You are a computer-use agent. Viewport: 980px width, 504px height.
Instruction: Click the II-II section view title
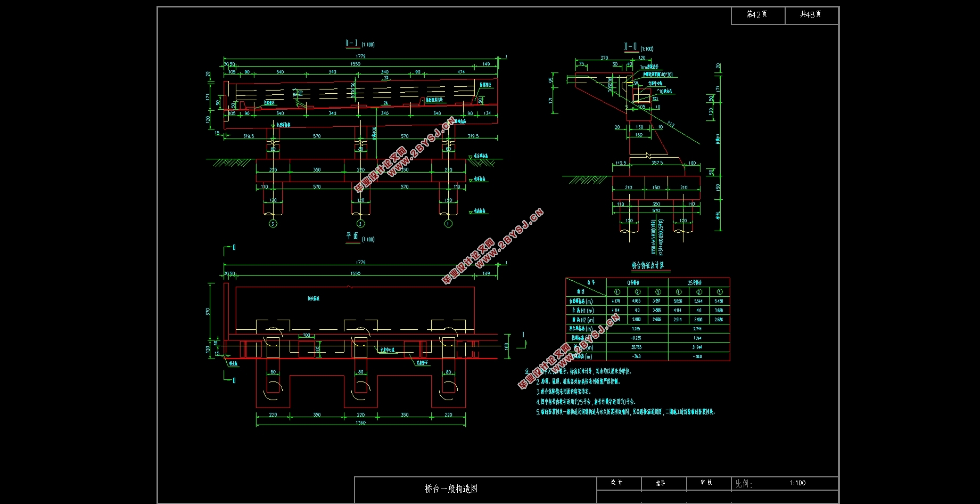point(630,47)
